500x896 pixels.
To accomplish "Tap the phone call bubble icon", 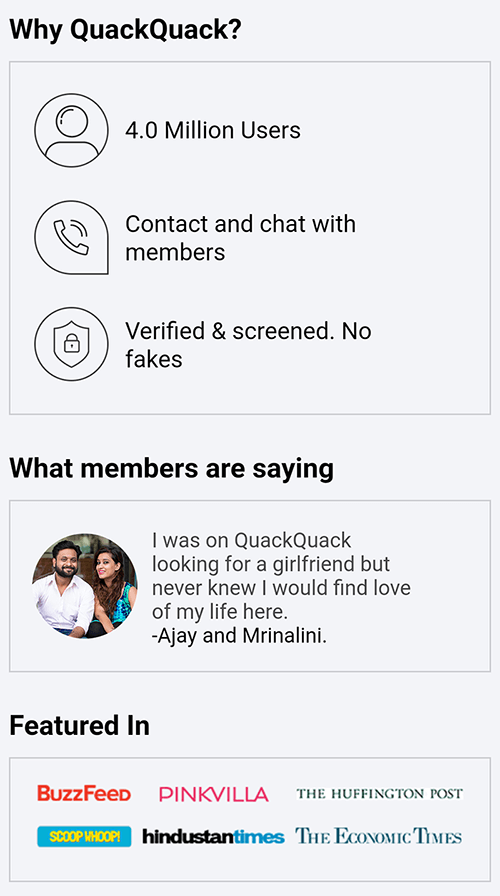I will pos(71,238).
